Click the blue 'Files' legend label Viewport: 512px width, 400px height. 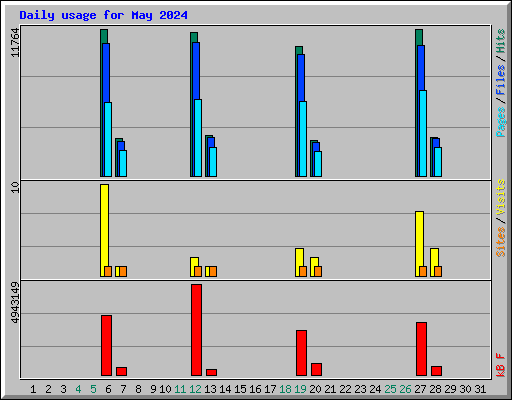pos(501,79)
